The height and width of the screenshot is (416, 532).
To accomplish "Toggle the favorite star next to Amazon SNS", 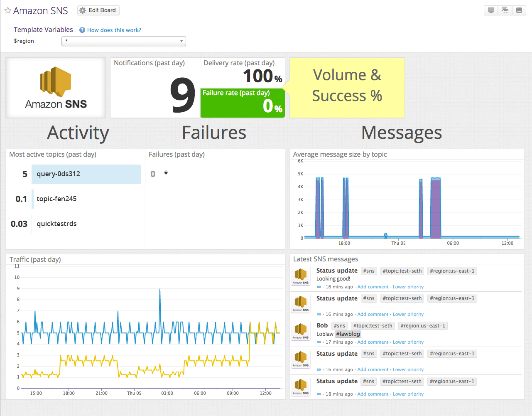I will (x=7, y=10).
